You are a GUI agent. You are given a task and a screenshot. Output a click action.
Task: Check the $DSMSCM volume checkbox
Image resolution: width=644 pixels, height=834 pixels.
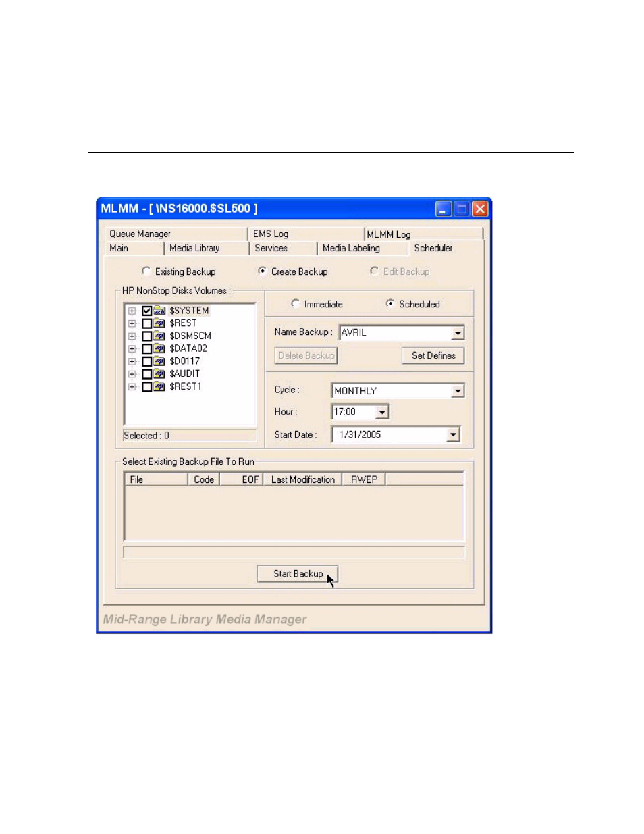(146, 336)
